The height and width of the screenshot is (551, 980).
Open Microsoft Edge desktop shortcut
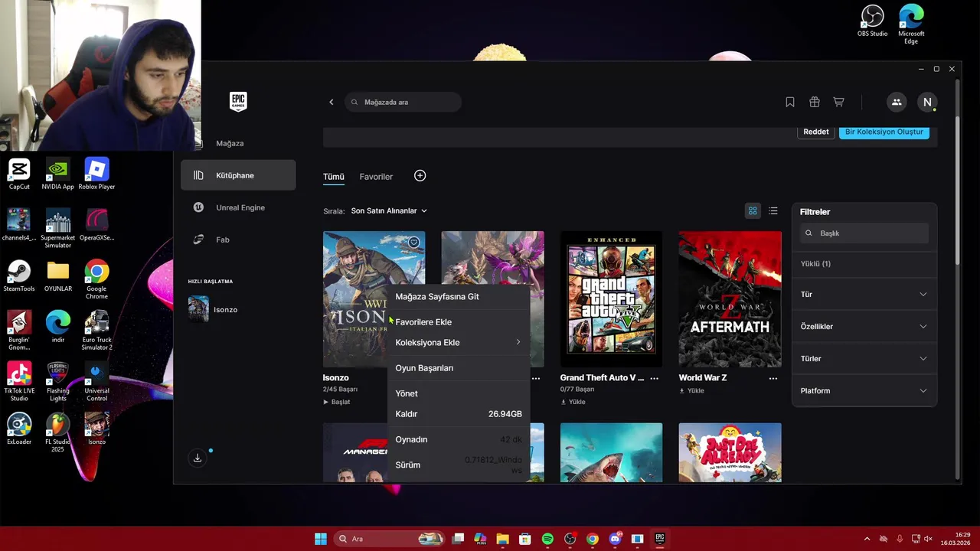[x=911, y=24]
